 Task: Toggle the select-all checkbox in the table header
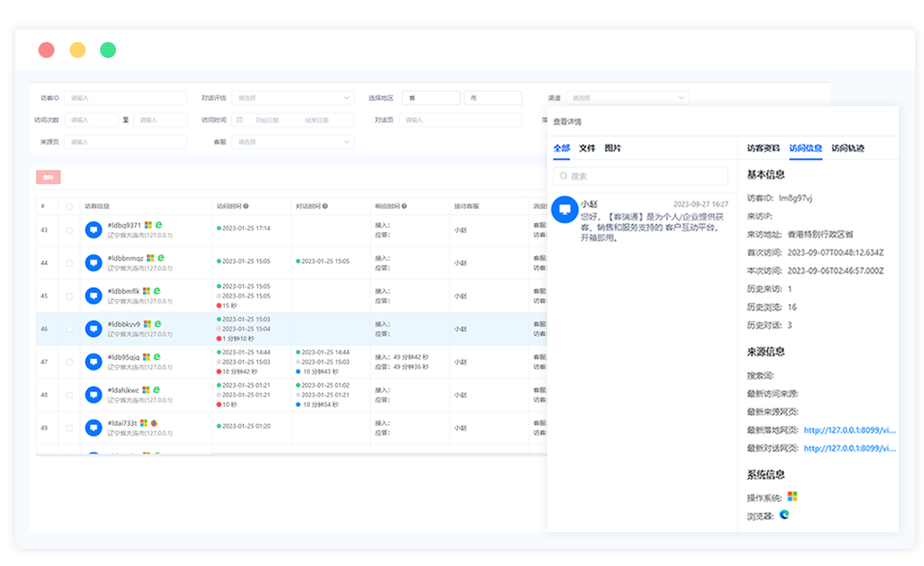click(70, 206)
